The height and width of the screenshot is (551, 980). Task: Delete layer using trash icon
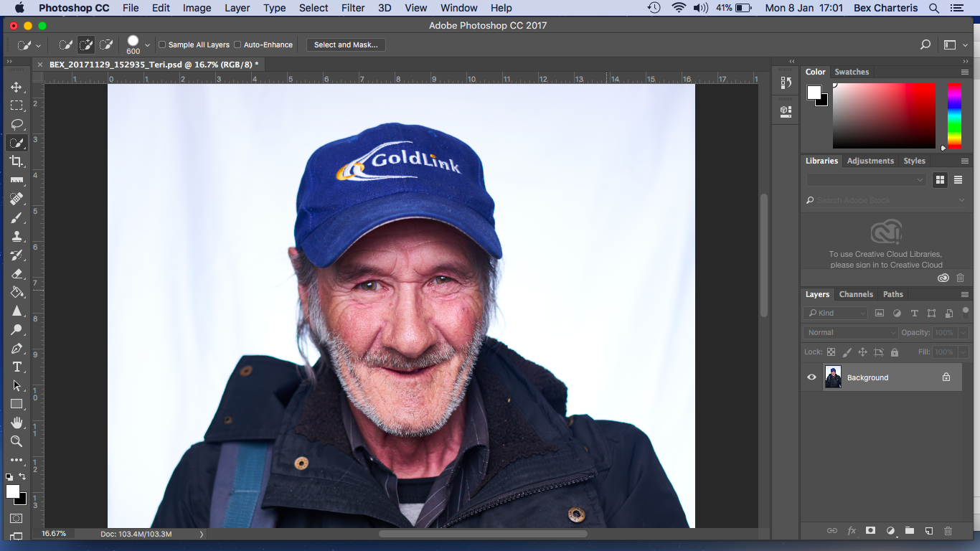[x=948, y=531]
